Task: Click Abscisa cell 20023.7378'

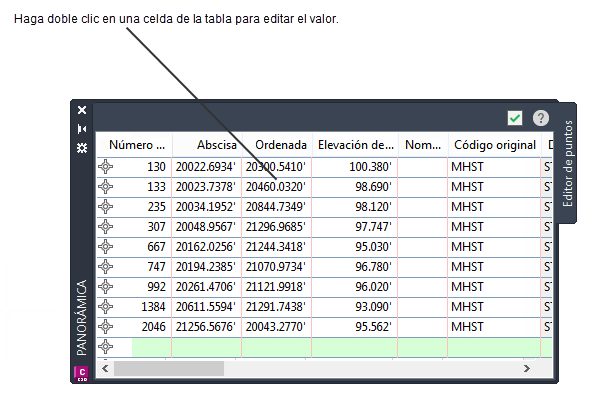Action: click(207, 187)
